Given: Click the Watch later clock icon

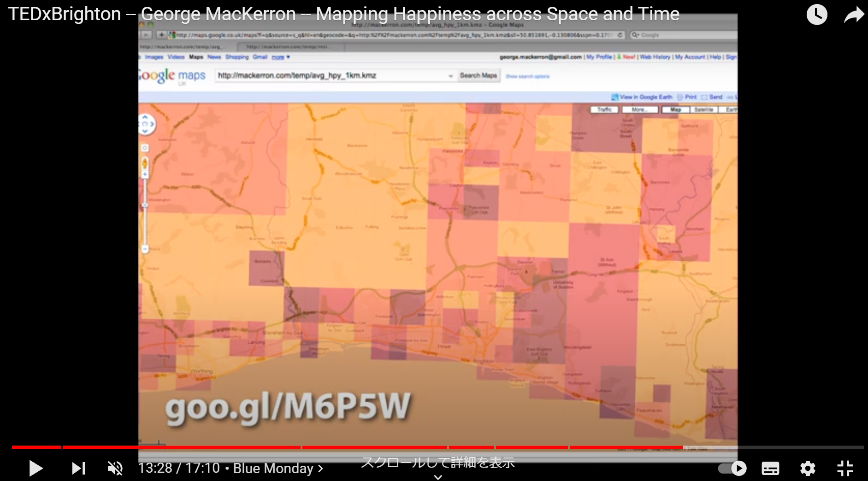Looking at the screenshot, I should [817, 15].
